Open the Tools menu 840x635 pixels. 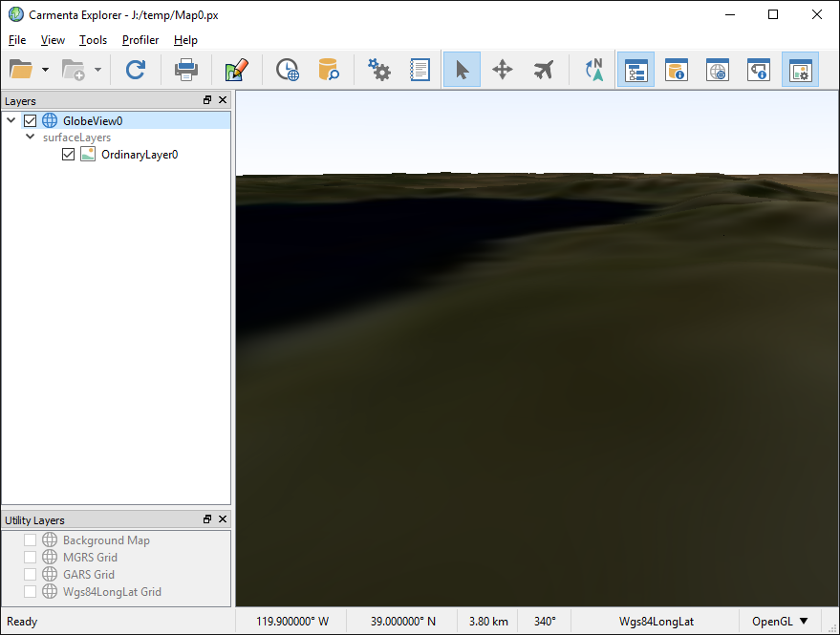point(93,40)
